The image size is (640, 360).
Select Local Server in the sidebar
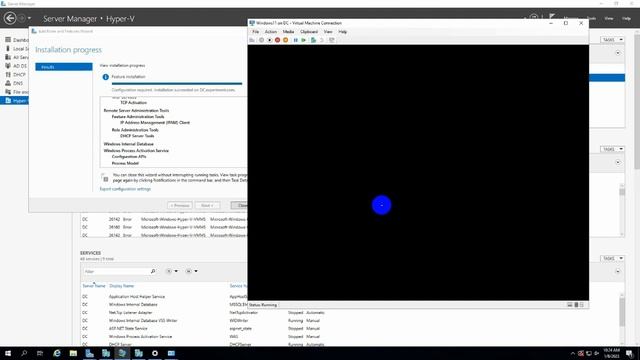click(16, 49)
